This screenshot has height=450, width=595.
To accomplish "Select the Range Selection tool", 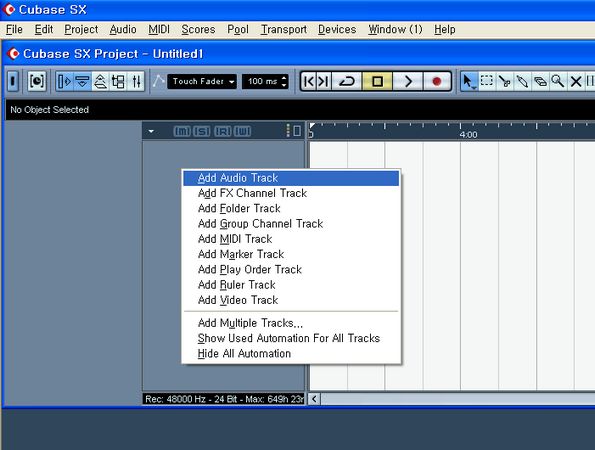I will [486, 81].
